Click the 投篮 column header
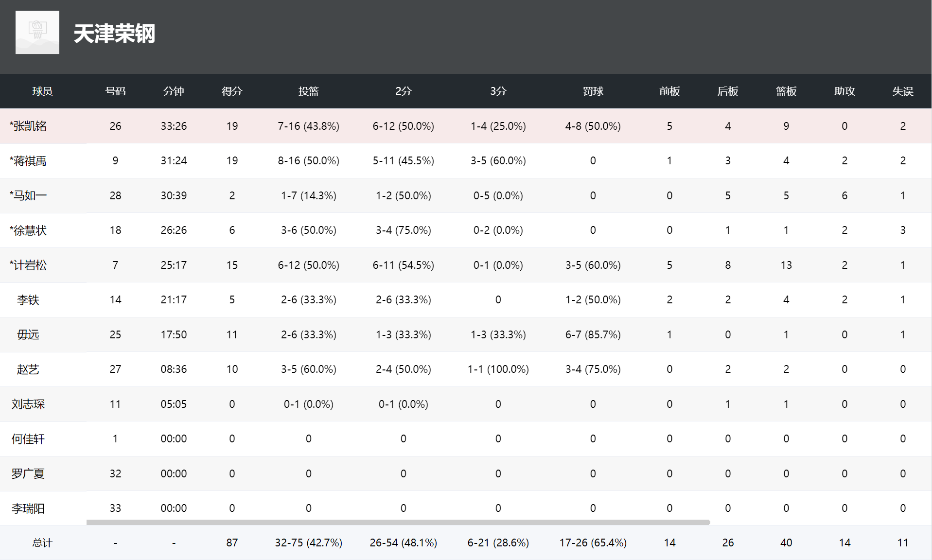This screenshot has height=560, width=932. click(308, 91)
